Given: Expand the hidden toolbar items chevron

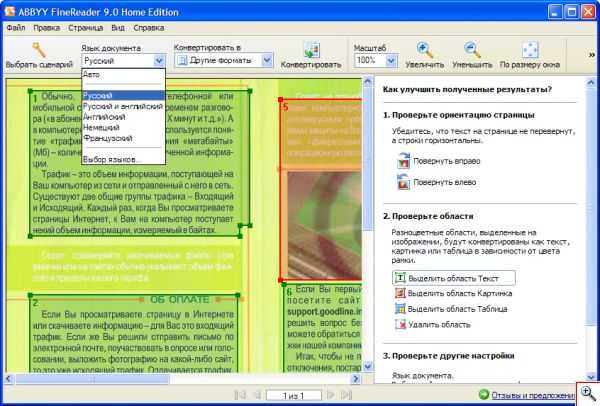Looking at the screenshot, I should [x=592, y=55].
